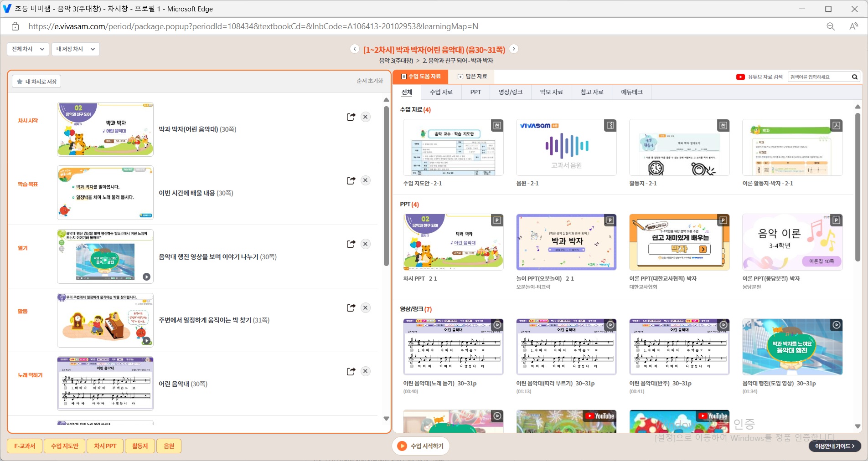Open 이론 PPT(대한교사협회)-박자 thumbnail

coord(679,242)
